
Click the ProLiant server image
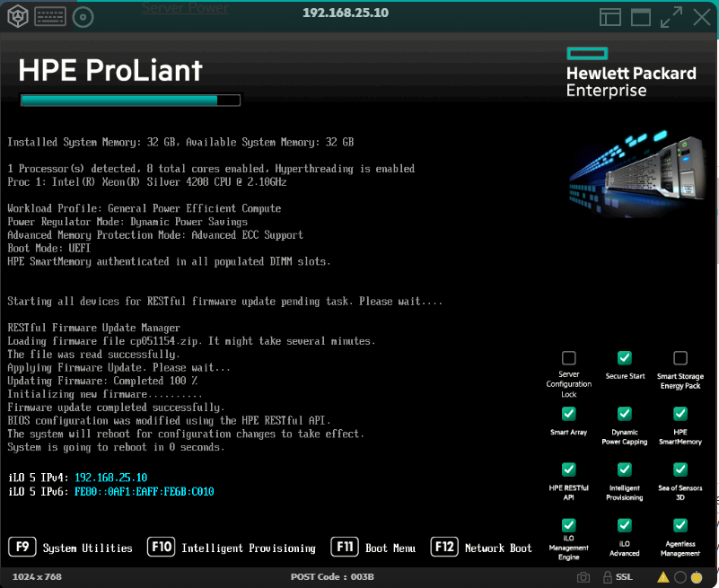636,174
